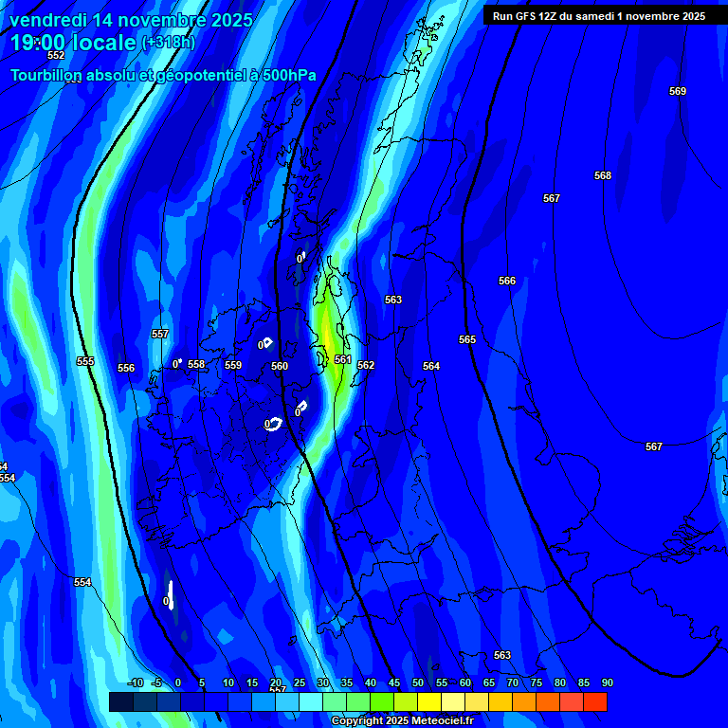
Task: Click the darkest navy swatch at the legend's left end
Action: (120, 702)
